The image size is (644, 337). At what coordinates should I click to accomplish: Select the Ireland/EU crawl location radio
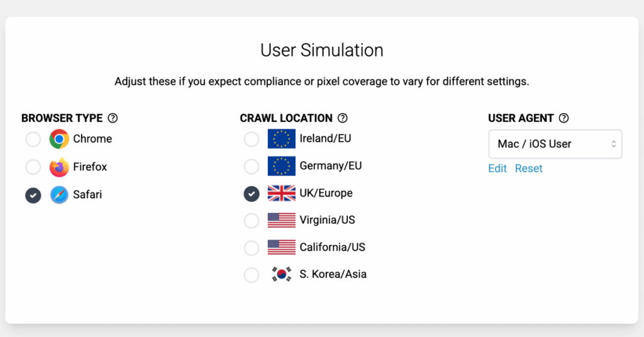(252, 139)
